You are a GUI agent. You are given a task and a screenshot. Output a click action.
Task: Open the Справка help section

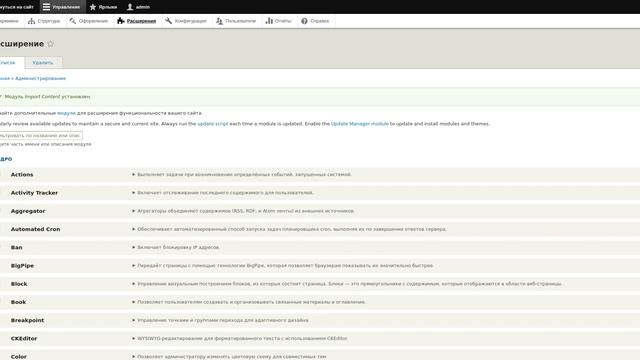point(315,21)
